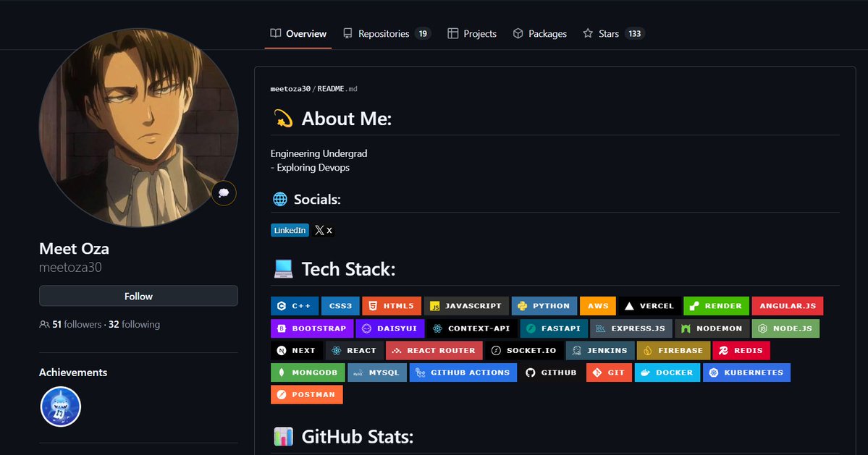Click the meetoza30 username under the name
The width and height of the screenshot is (868, 455).
(x=70, y=268)
